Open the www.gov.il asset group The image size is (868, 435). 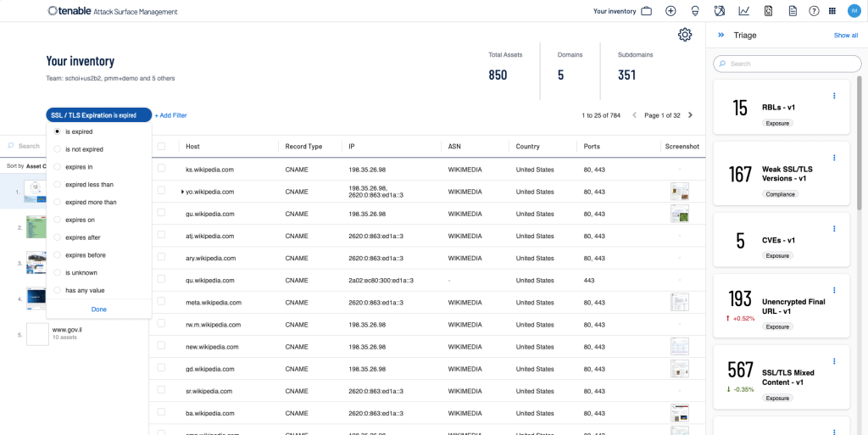pos(67,329)
